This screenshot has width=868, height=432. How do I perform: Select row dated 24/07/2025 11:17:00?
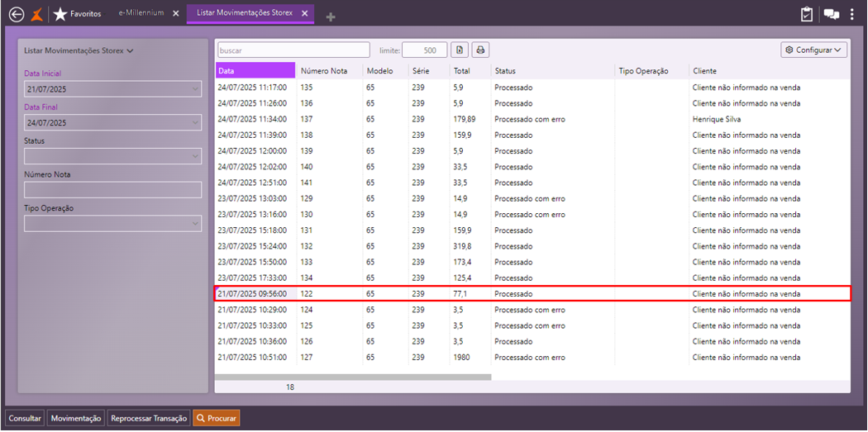point(532,88)
